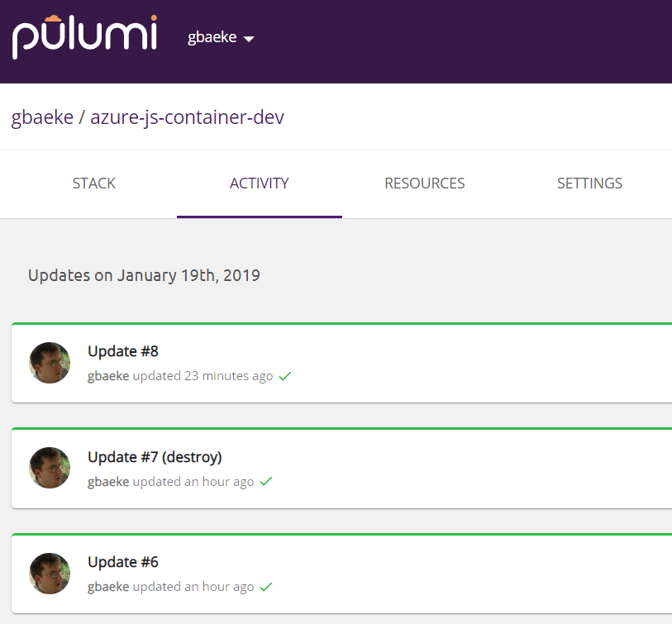
Task: Click the green checkmark on Update #6
Action: click(x=266, y=587)
